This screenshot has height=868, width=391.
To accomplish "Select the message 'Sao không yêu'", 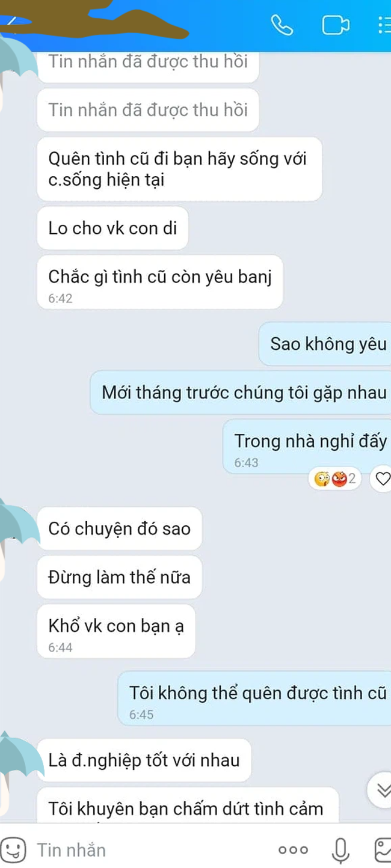I will tap(326, 344).
